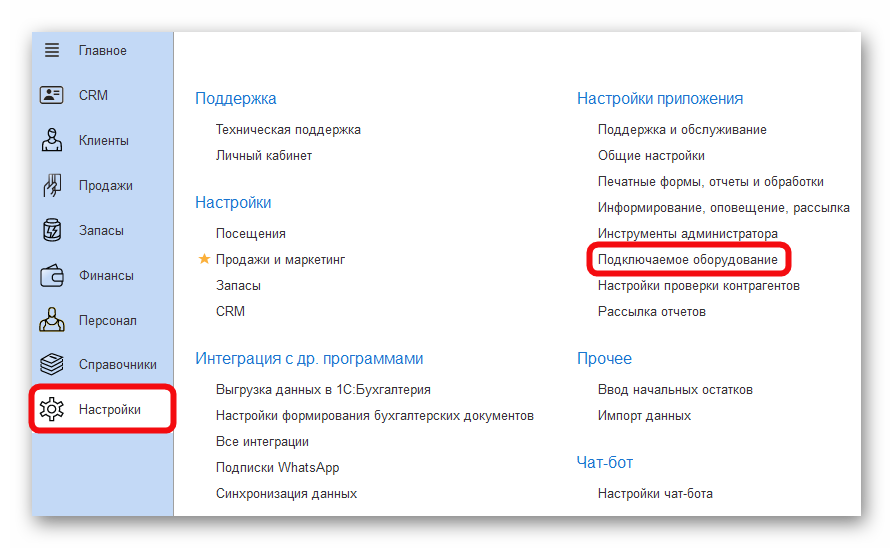Open Поддержка и обслуживание
Viewport: 893px width, 548px height.
coord(682,130)
